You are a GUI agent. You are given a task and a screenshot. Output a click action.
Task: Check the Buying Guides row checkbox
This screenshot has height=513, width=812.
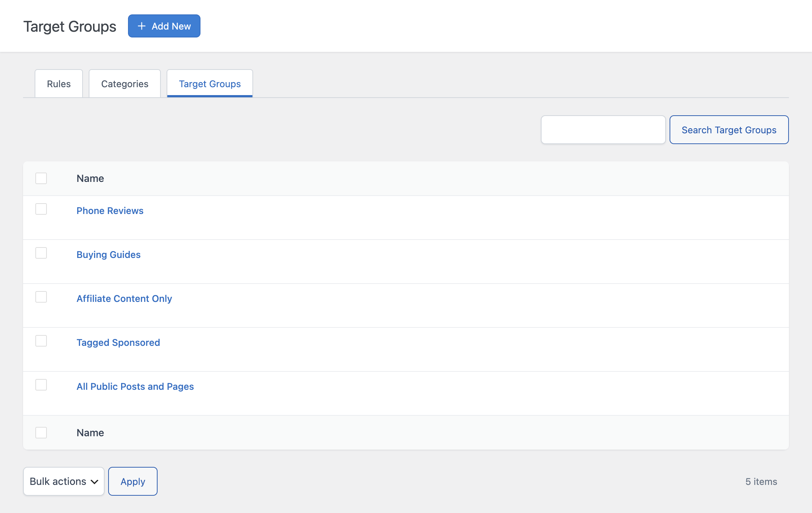point(41,253)
